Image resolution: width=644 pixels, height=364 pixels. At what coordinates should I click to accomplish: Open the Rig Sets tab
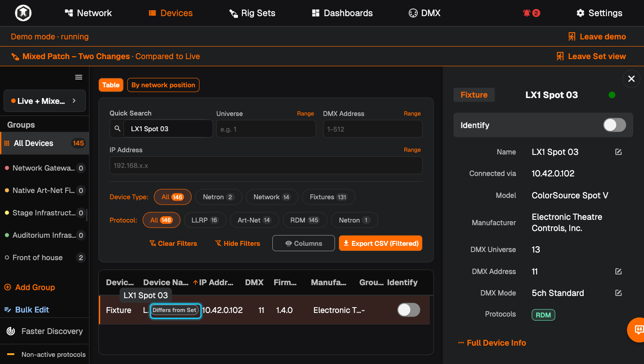(x=252, y=13)
